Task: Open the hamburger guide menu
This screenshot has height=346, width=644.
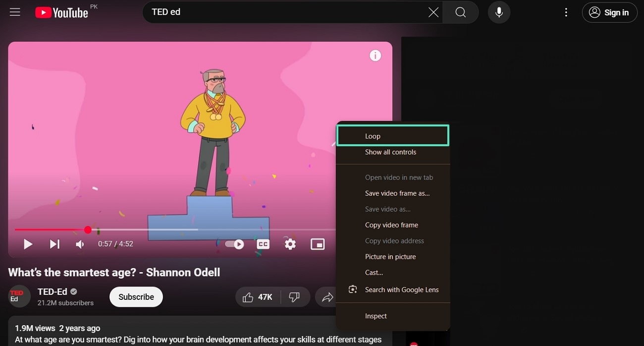Action: click(15, 12)
